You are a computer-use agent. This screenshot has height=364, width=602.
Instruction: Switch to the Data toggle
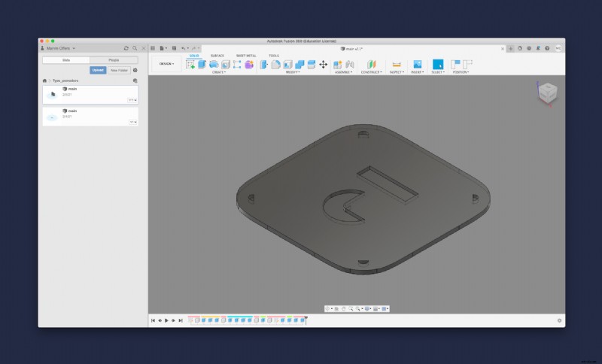pos(66,59)
